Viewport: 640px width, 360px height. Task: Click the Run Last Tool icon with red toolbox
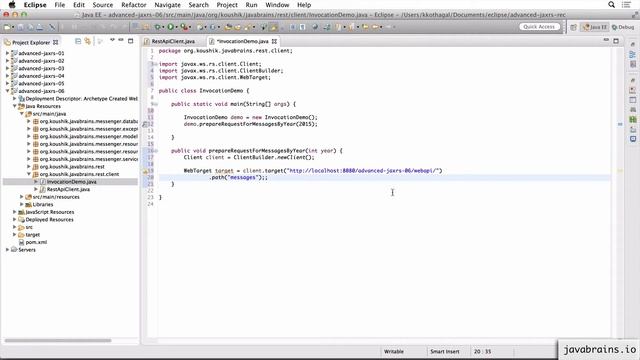coord(184,27)
